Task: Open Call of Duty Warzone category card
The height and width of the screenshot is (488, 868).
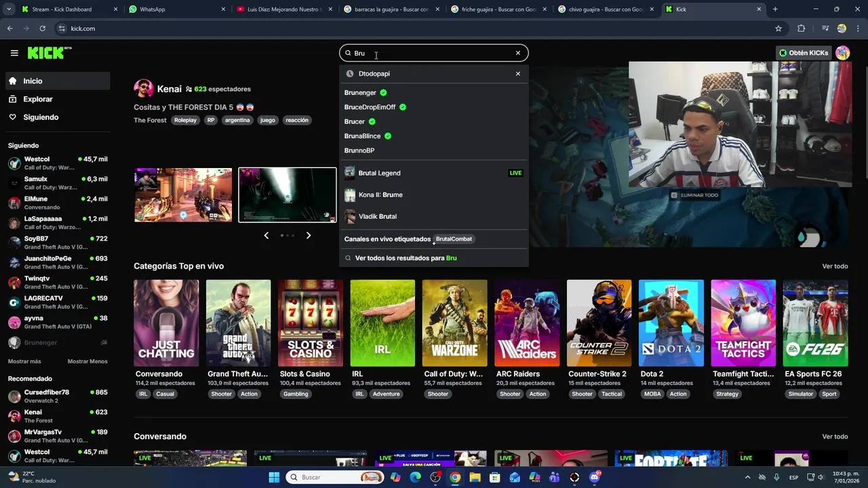Action: (x=454, y=323)
